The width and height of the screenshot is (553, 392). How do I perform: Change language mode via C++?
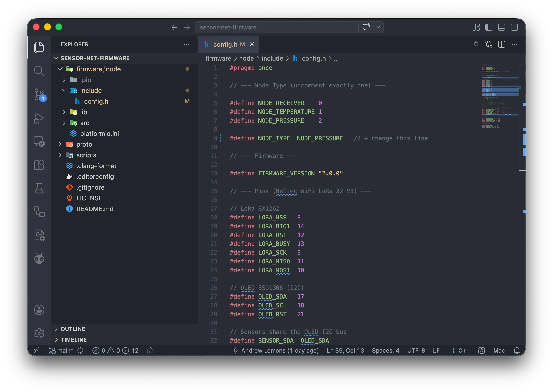464,351
